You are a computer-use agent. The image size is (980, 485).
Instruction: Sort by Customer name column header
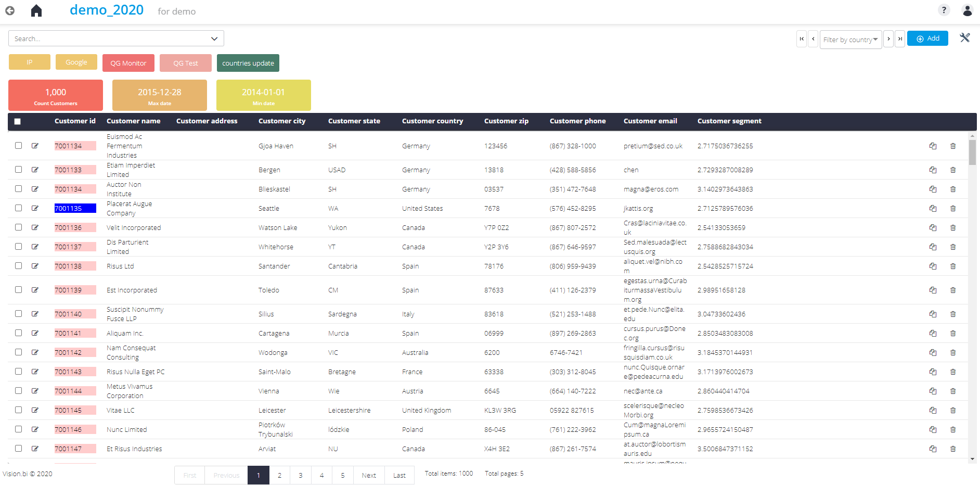[x=133, y=121]
